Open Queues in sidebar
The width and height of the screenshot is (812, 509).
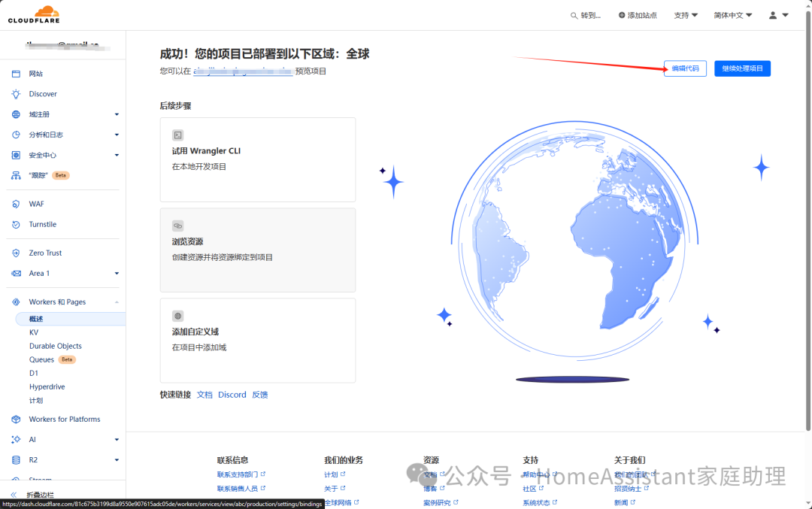[41, 359]
